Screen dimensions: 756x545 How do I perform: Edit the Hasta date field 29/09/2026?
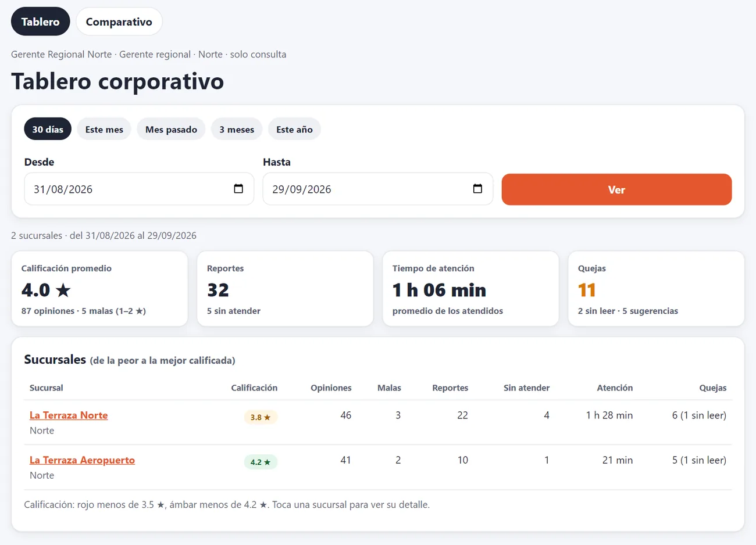point(378,189)
